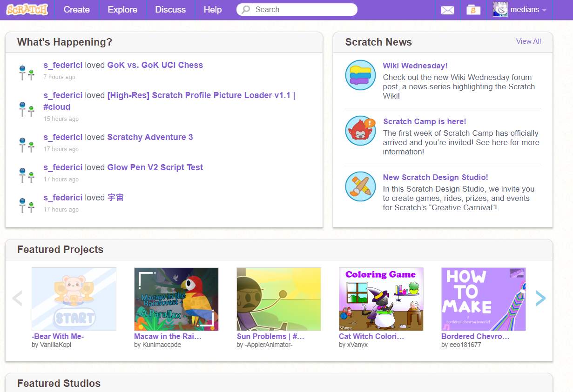Open your messages via the envelope icon
The width and height of the screenshot is (573, 392).
pyautogui.click(x=447, y=10)
